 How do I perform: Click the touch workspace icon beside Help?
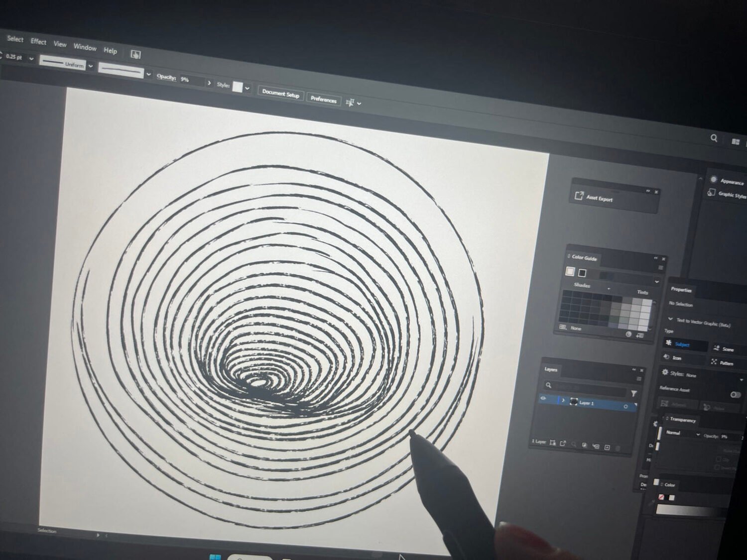[x=135, y=54]
